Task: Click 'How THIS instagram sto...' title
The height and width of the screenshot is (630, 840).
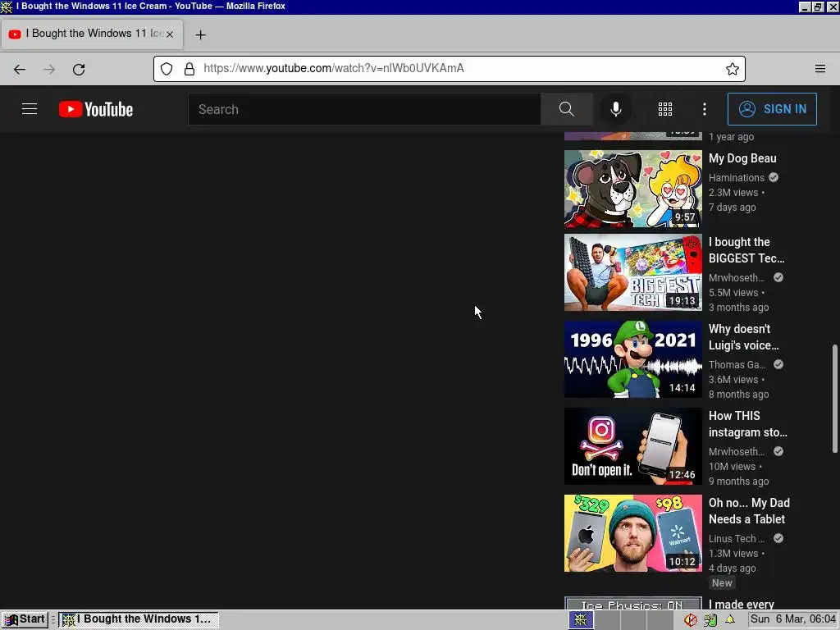Action: pos(748,424)
